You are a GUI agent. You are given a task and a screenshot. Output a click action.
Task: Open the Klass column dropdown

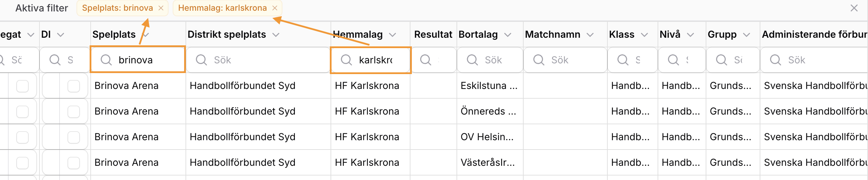(x=644, y=35)
